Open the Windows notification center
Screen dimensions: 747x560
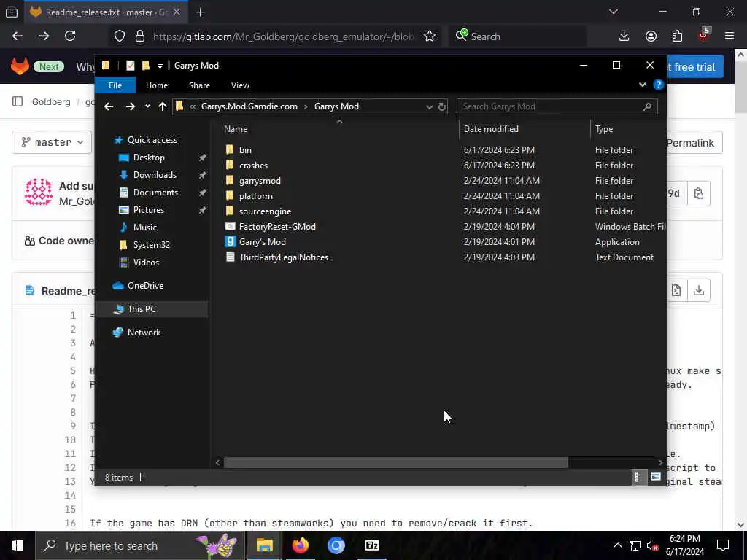723,545
